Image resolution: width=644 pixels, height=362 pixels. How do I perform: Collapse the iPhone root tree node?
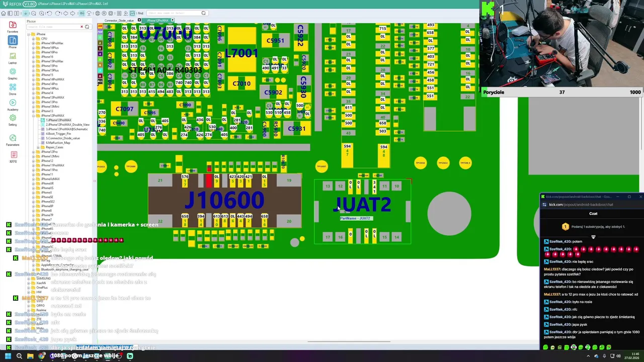pos(30,34)
